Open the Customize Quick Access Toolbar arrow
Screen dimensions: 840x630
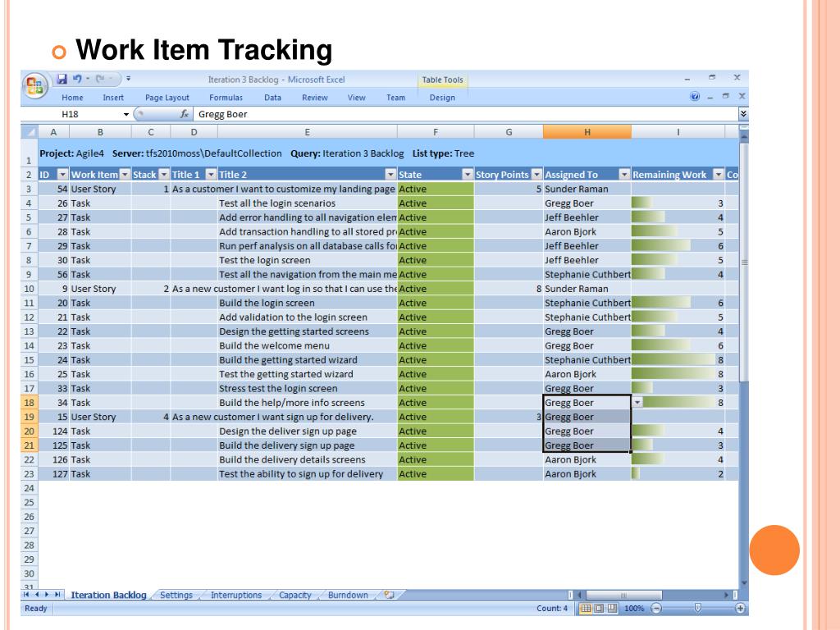tap(129, 79)
